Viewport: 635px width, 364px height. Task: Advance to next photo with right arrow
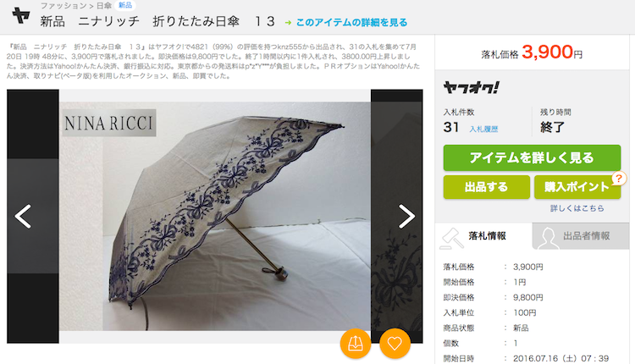(x=406, y=216)
